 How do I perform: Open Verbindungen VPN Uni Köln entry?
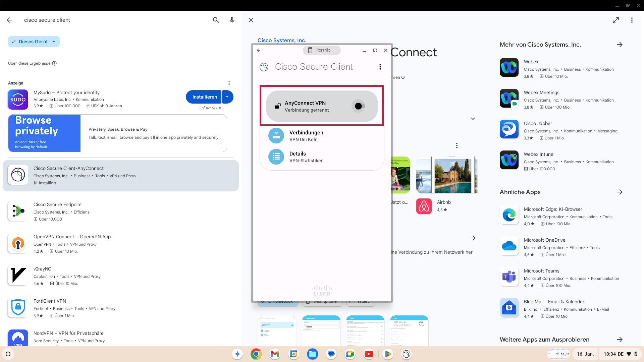click(322, 136)
